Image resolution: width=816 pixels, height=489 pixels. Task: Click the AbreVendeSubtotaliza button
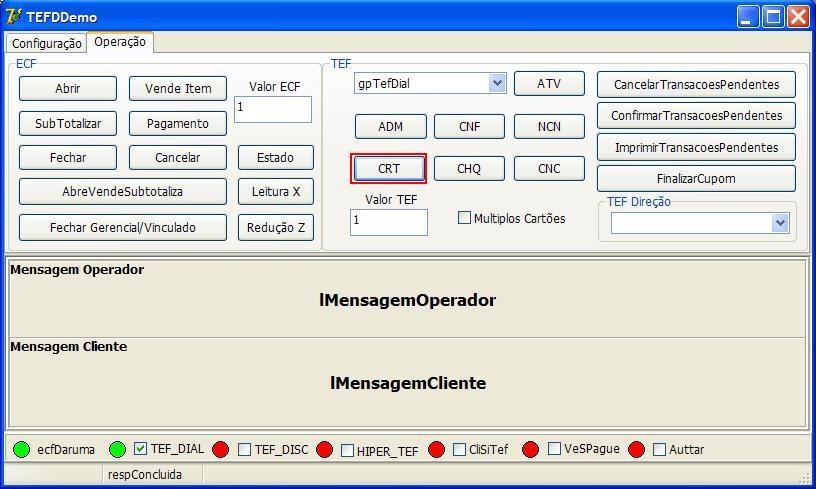[x=123, y=191]
